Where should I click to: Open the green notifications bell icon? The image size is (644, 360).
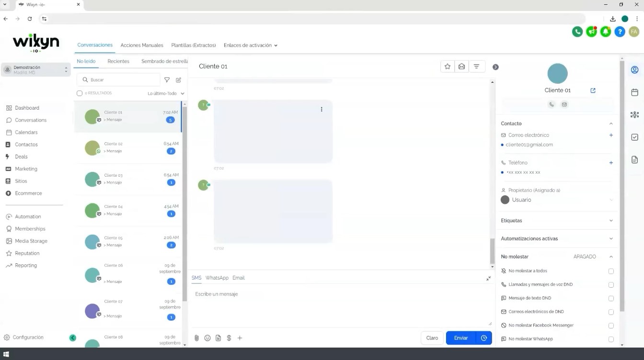pyautogui.click(x=606, y=32)
